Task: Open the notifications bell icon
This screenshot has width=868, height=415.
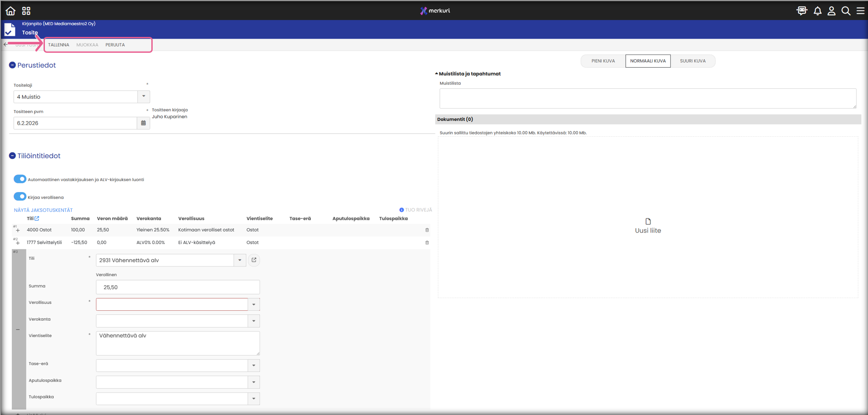Action: (x=817, y=11)
